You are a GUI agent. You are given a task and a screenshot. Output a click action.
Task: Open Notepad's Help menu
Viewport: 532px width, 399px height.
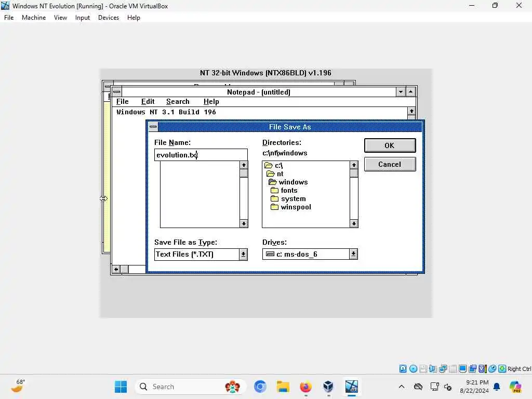pos(211,102)
